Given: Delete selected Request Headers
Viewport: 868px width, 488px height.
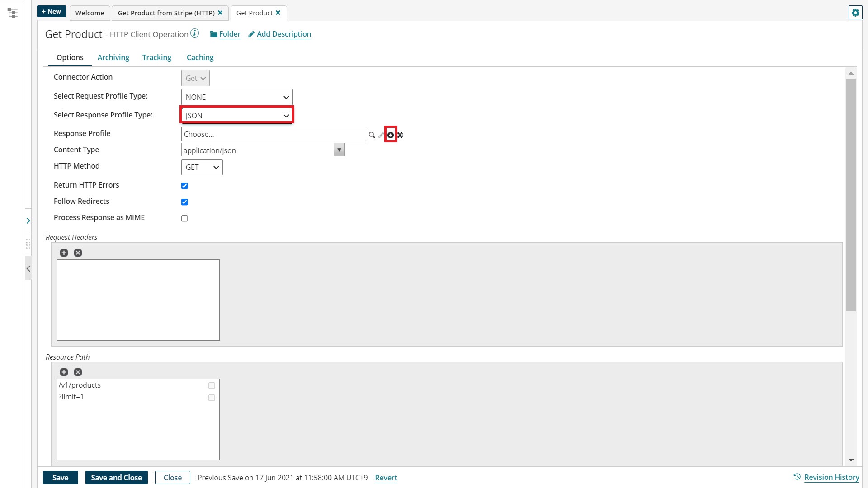Looking at the screenshot, I should click(x=78, y=253).
